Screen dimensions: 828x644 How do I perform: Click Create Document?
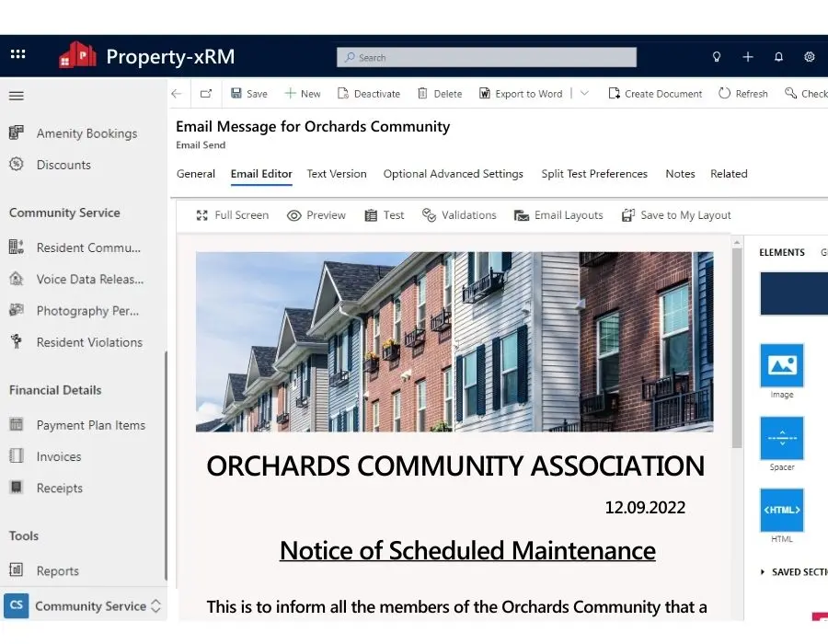click(x=655, y=94)
